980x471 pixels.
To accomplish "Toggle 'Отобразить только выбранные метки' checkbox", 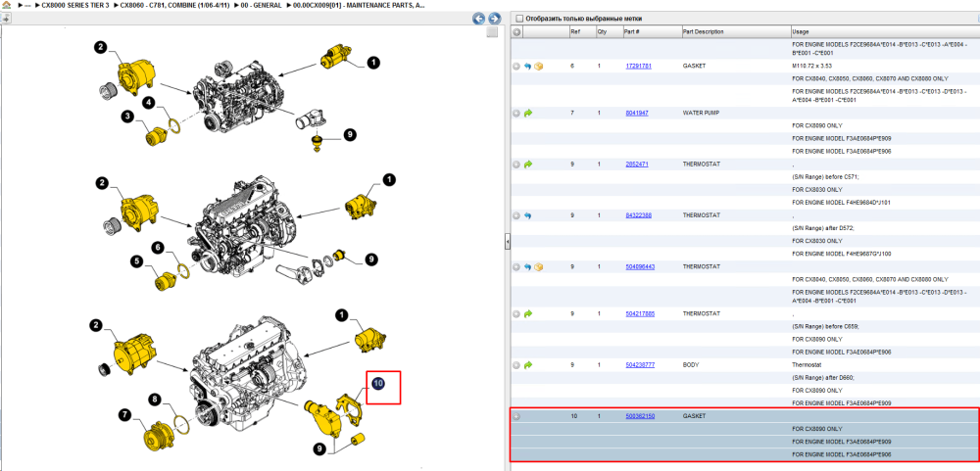I will click(519, 19).
